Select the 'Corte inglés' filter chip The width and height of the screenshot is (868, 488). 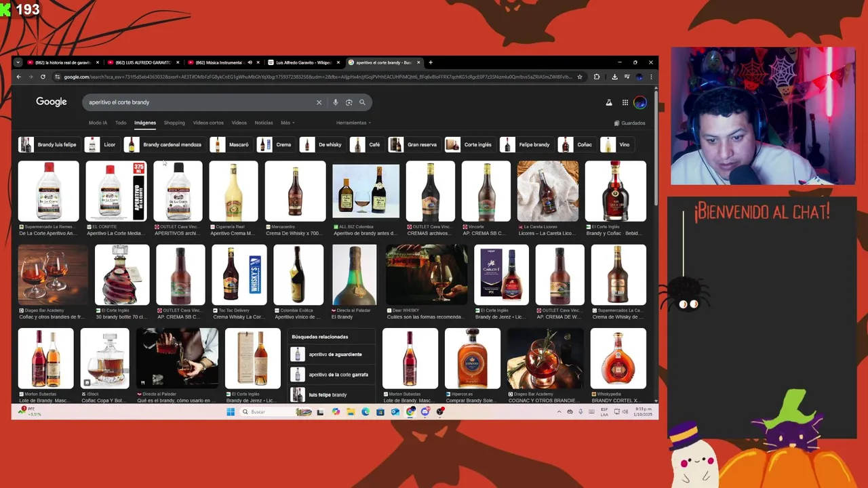click(469, 144)
